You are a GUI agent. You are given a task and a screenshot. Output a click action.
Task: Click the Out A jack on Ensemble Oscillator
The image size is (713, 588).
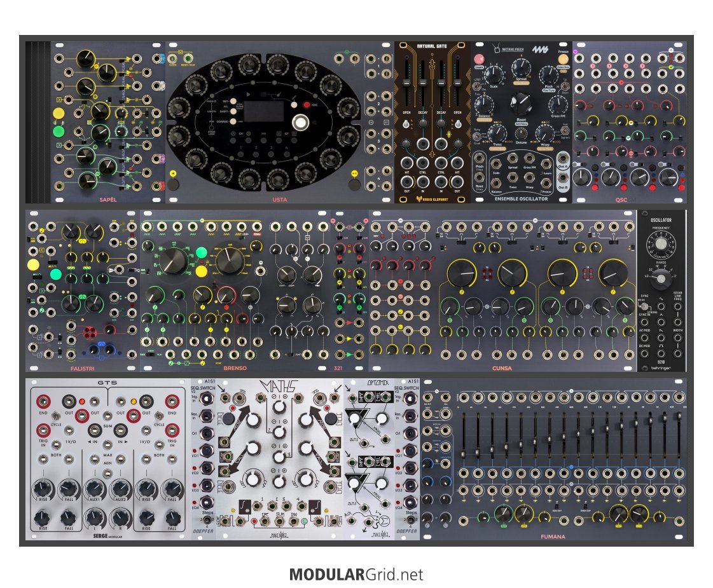pos(563,158)
